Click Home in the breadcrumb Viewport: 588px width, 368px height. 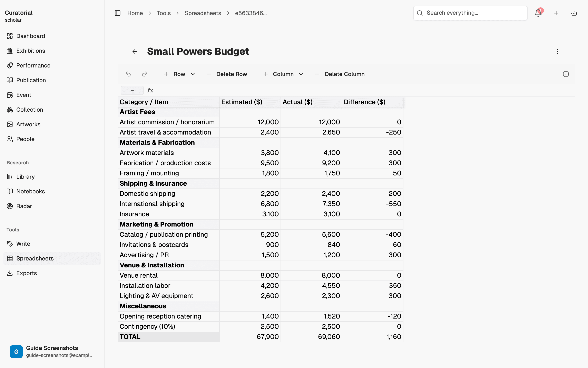135,13
